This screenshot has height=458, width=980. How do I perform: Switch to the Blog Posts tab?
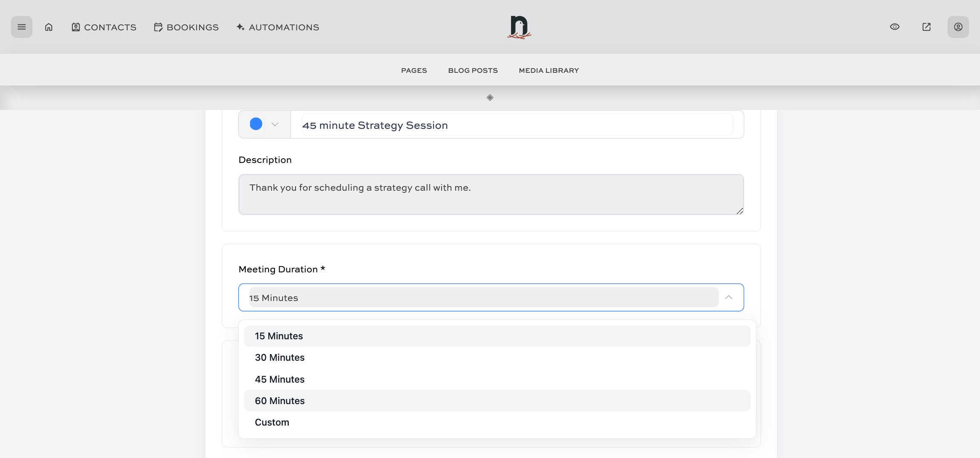[473, 70]
